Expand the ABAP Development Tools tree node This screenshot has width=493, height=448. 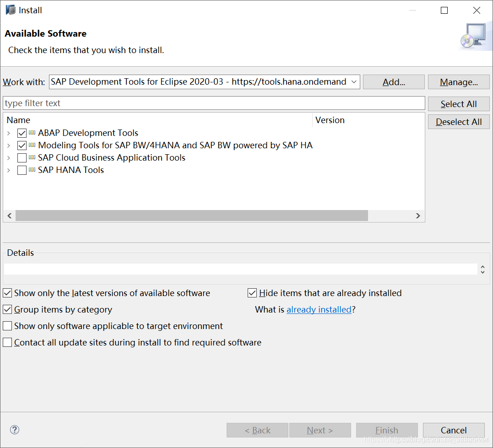(x=9, y=133)
